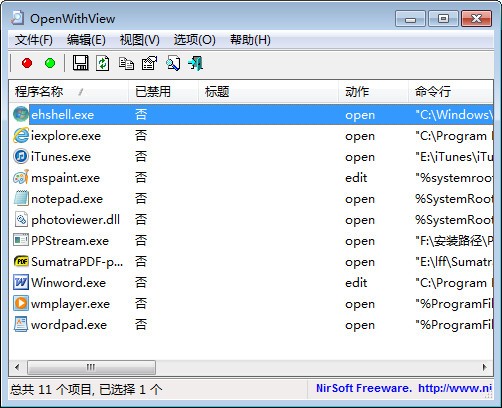Select the ehshell.exe row name

click(x=62, y=115)
